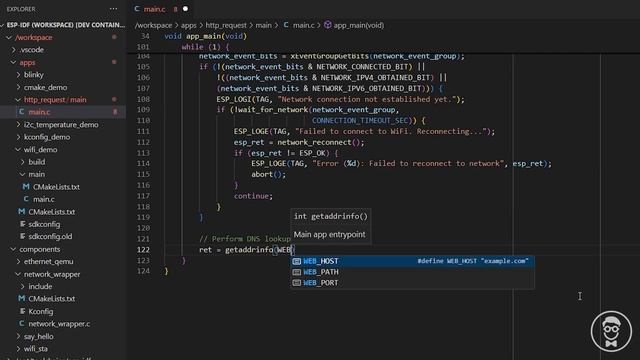The image size is (640, 360).
Task: Choose WEB_PATH autocomplete suggestion
Action: (412, 272)
